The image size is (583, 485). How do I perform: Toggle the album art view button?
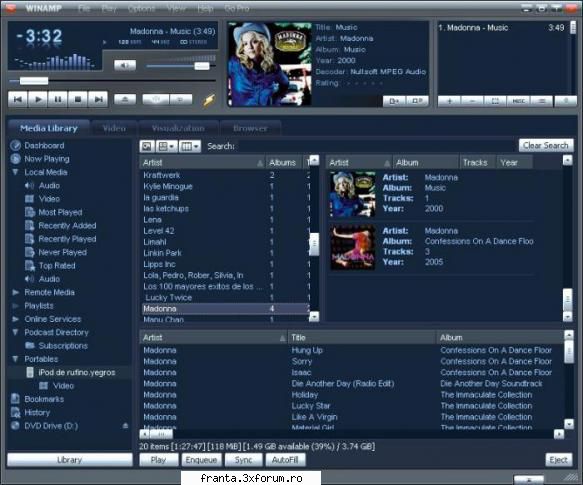tap(147, 147)
